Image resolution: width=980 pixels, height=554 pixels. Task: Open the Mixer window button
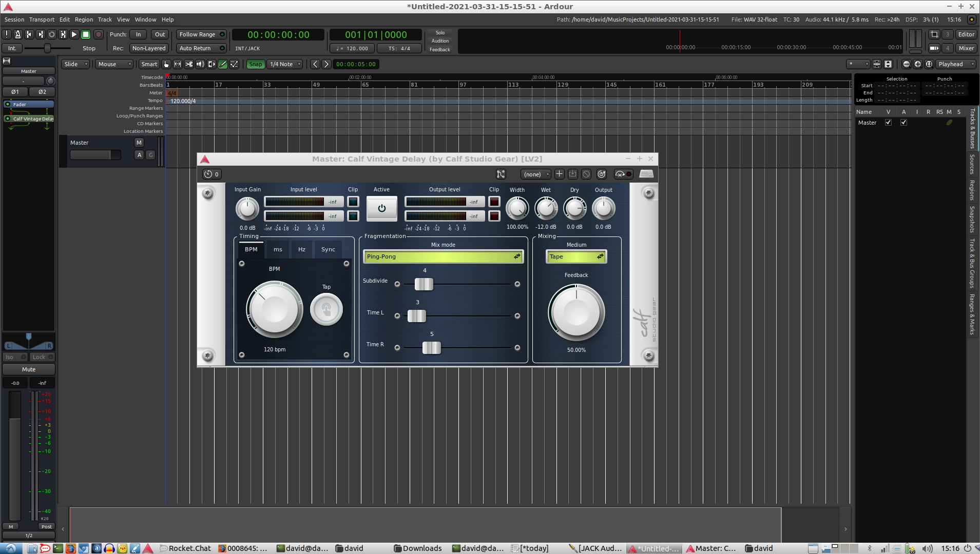pos(966,48)
